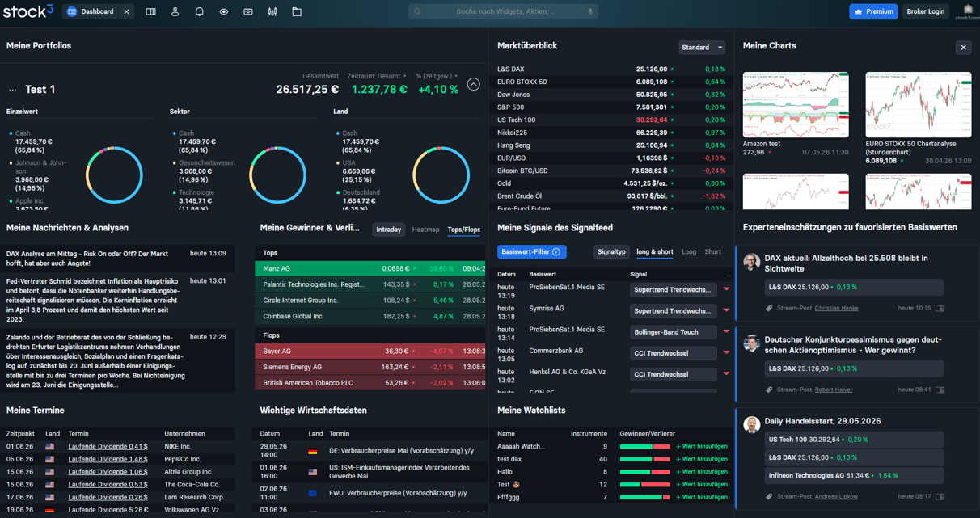Screen dimensions: 980x518
Task: Open EURO STOXX 50 Chartanalyse thumbnail
Action: tap(919, 105)
